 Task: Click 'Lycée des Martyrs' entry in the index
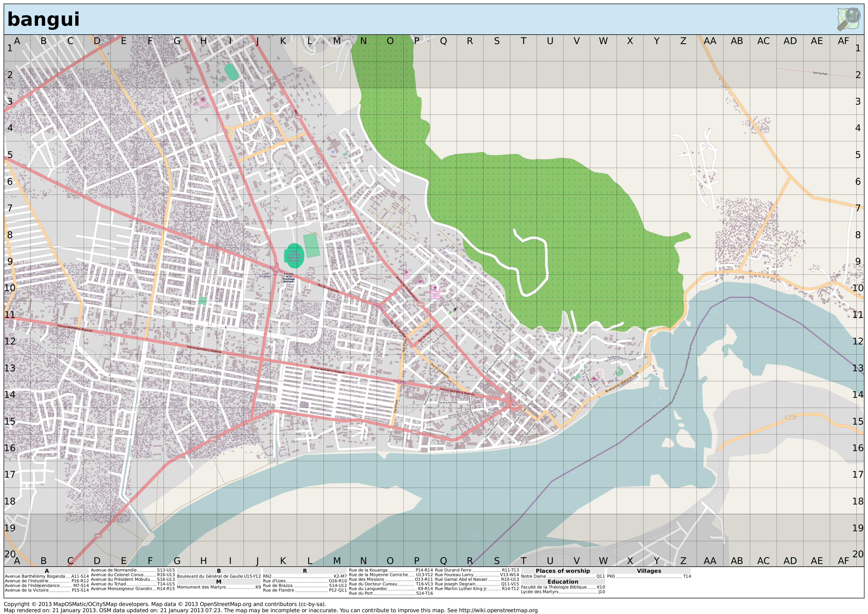click(x=540, y=592)
